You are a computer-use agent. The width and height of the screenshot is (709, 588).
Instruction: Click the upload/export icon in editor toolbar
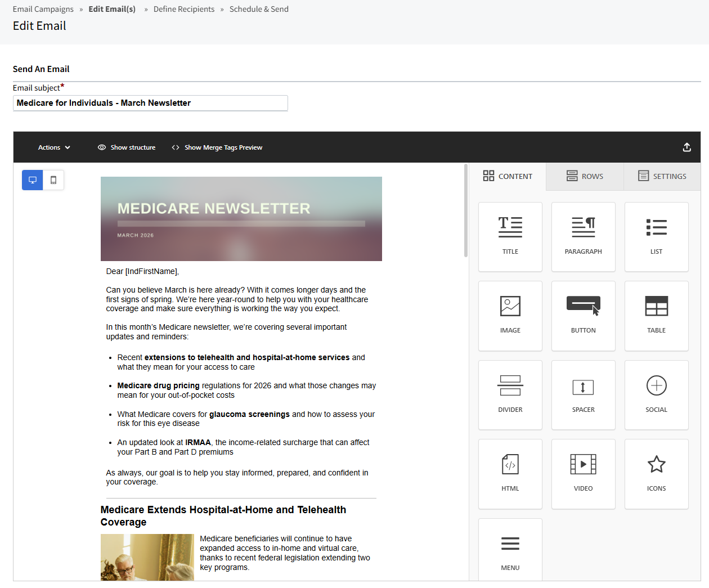tap(686, 147)
